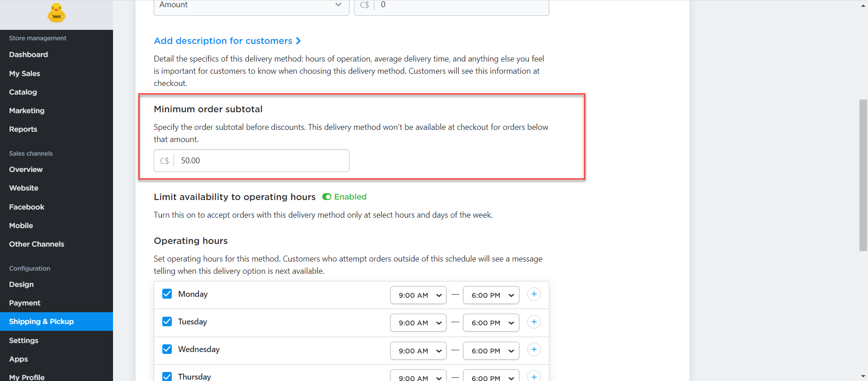Add another time slot for Wednesday
This screenshot has height=381, width=868.
pos(533,350)
